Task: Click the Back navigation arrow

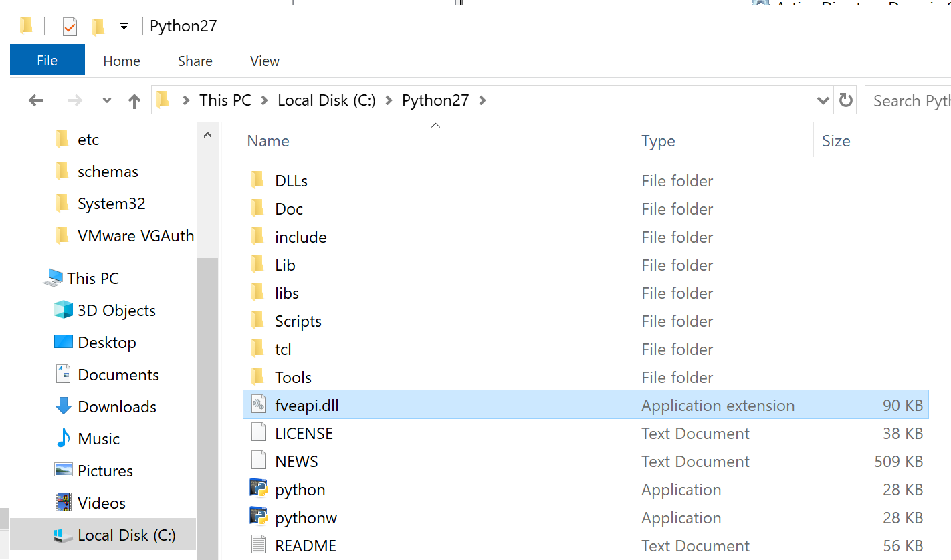Action: (36, 101)
